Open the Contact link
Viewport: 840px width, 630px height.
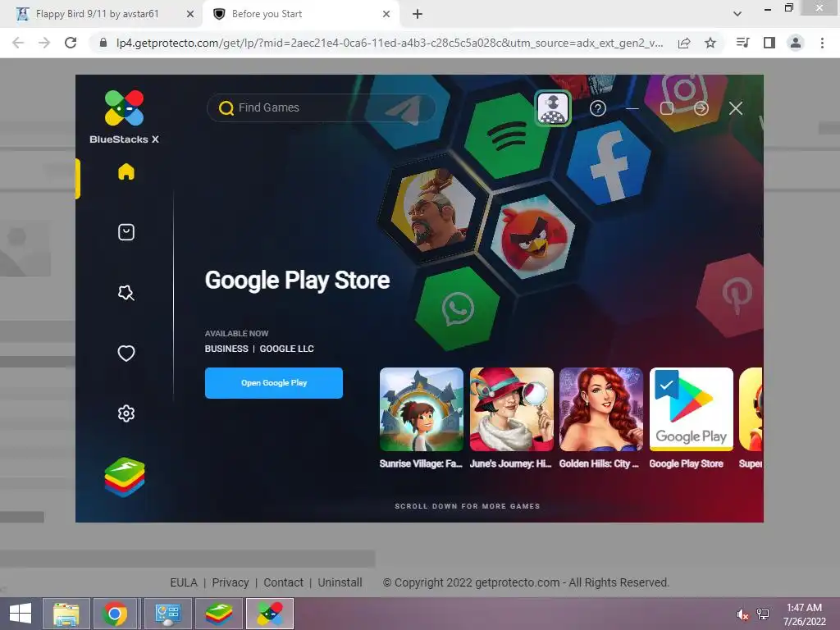[283, 582]
